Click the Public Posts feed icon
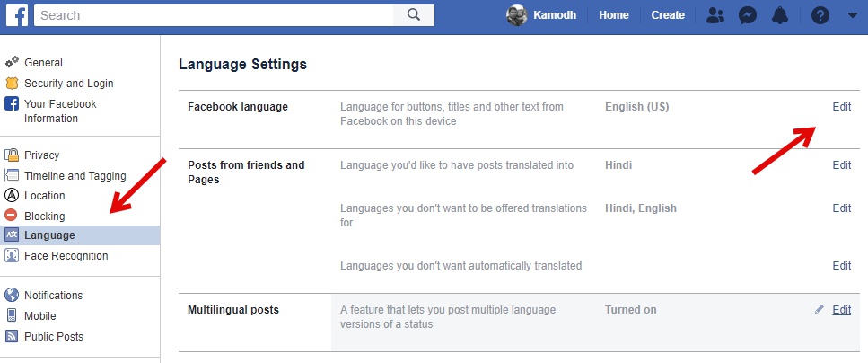Viewport: 868px width, 363px height. [12, 336]
